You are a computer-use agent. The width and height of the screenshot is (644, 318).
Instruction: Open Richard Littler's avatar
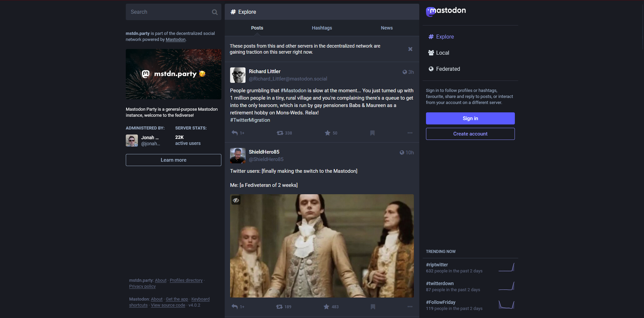238,75
